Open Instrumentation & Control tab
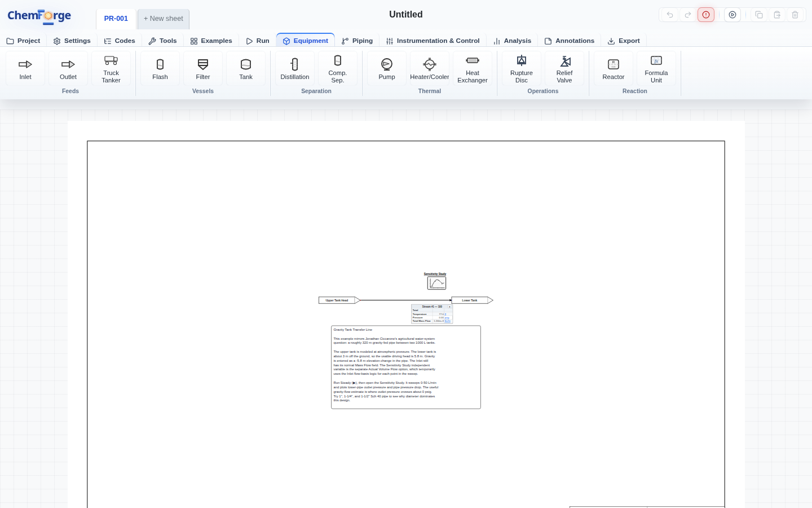This screenshot has width=812, height=508. pos(433,41)
